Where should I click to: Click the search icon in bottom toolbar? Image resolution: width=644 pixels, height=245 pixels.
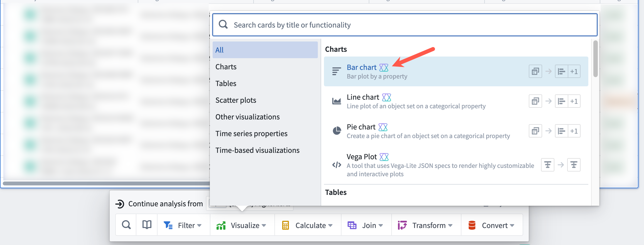(126, 225)
